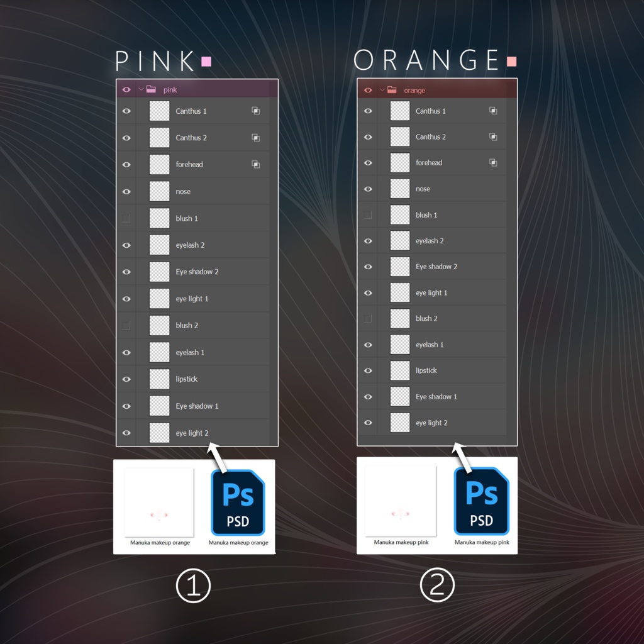Open the Manuka makeup orange image preview
644x644 pixels.
pos(159,502)
